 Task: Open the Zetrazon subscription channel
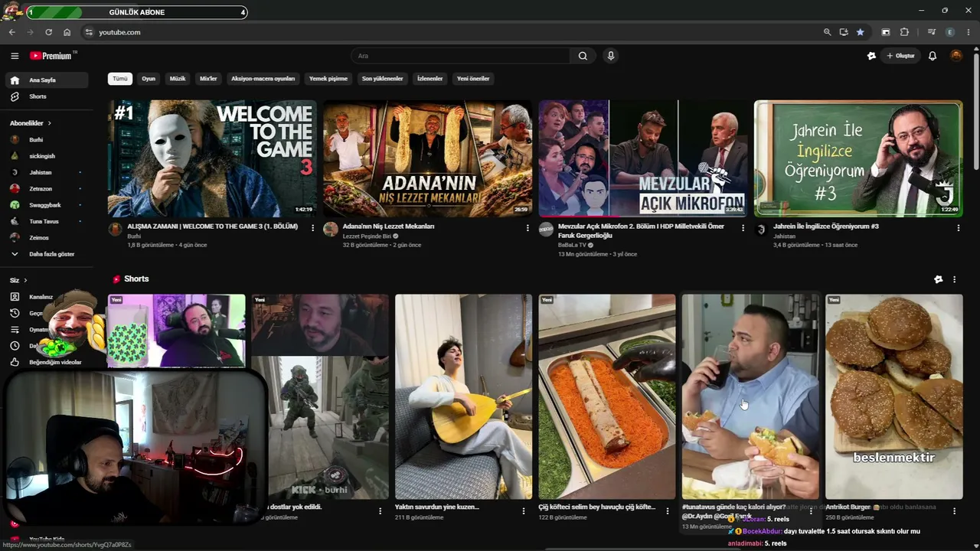tap(46, 188)
